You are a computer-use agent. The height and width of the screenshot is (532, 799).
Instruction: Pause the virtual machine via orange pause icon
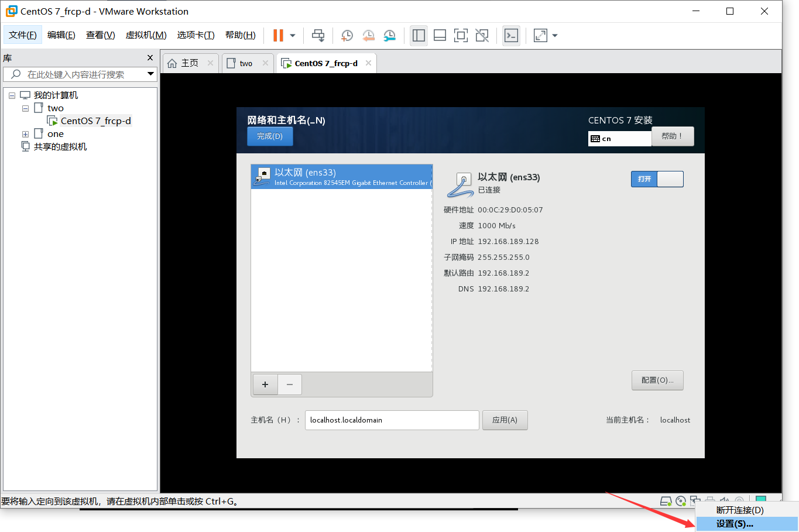point(278,36)
